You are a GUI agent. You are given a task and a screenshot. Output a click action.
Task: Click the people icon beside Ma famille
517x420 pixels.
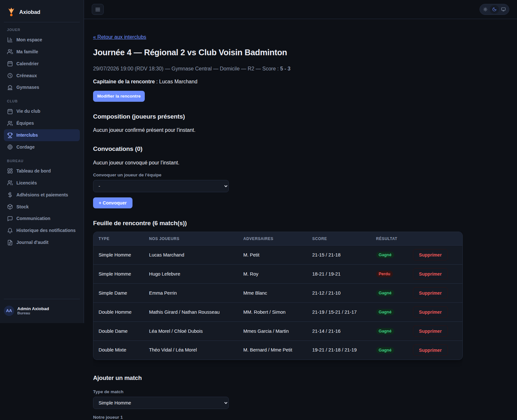click(10, 52)
